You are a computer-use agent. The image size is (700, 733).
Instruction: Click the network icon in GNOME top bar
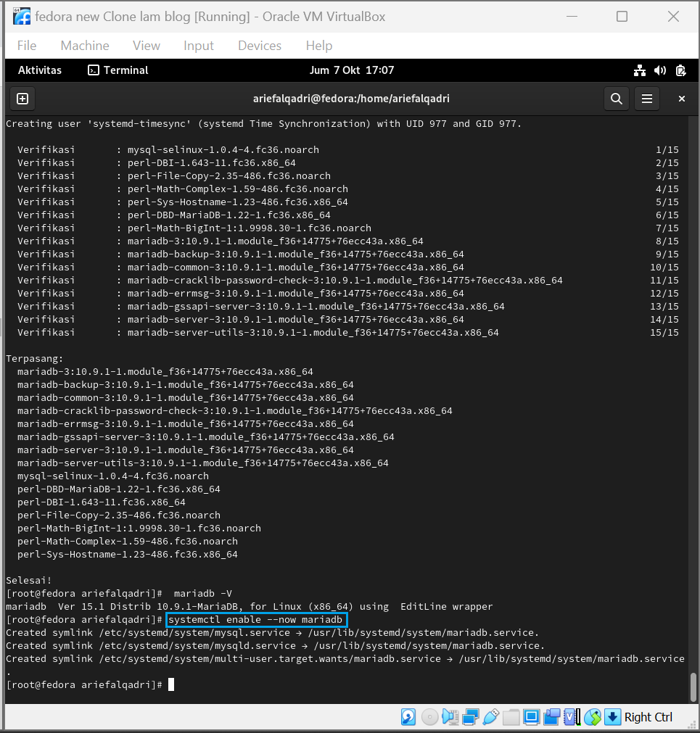(640, 70)
